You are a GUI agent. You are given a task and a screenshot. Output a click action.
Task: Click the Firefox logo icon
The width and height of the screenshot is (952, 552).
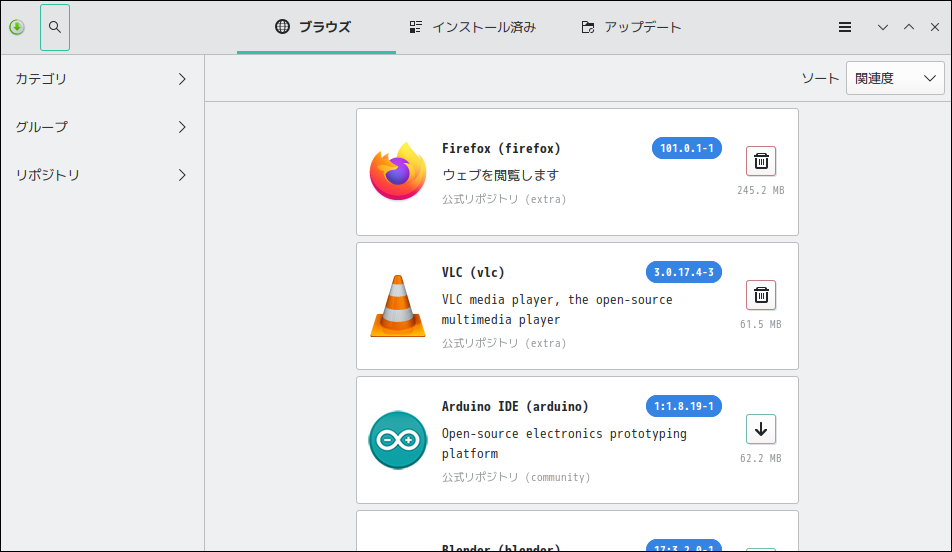[x=398, y=172]
